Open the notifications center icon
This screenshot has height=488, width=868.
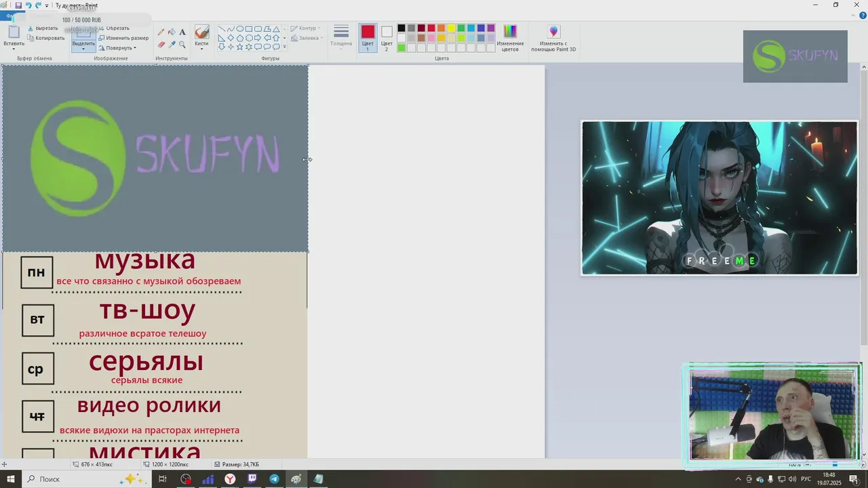pyautogui.click(x=854, y=479)
